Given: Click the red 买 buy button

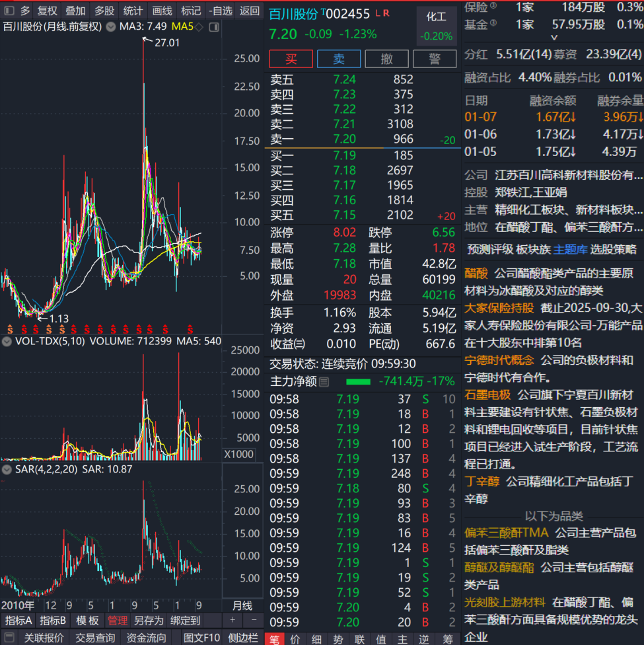Looking at the screenshot, I should [x=291, y=59].
